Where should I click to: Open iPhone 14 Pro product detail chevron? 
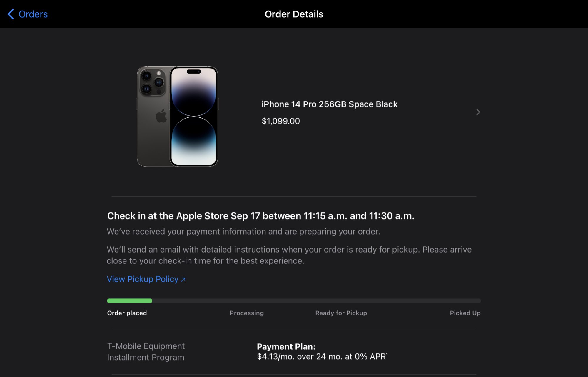pos(478,112)
